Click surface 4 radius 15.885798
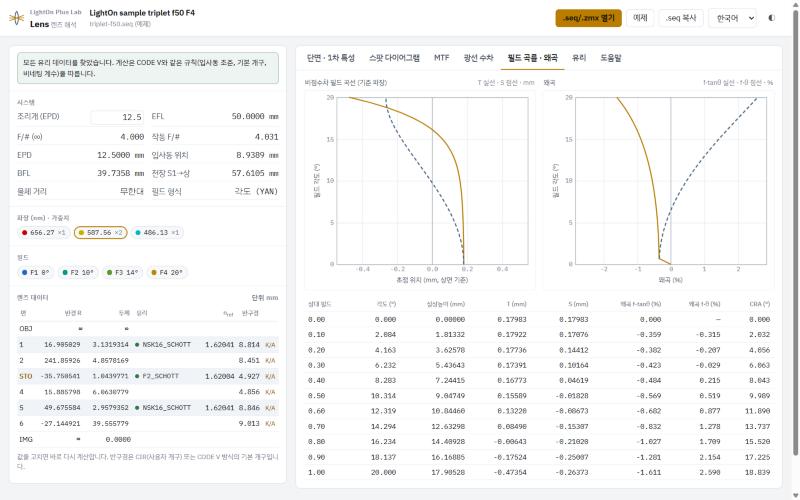The width and height of the screenshot is (800, 500). (x=62, y=392)
